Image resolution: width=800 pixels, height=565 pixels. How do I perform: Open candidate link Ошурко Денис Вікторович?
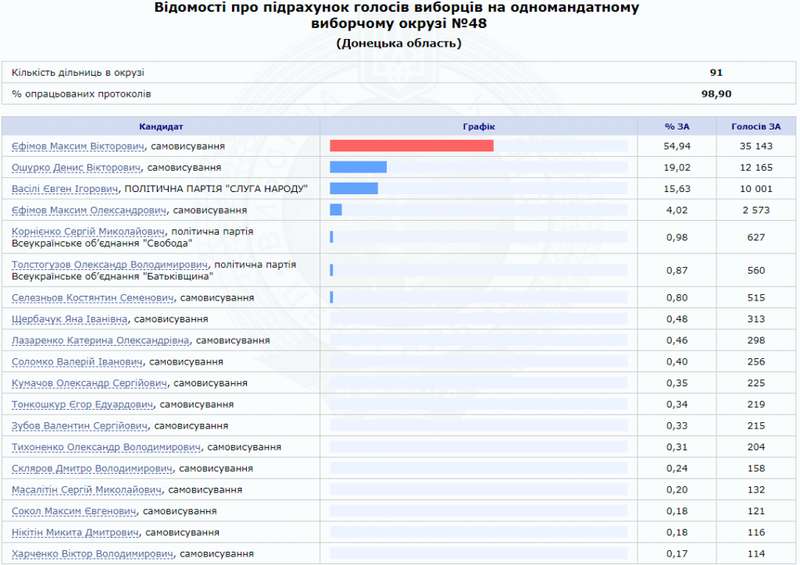(x=76, y=167)
